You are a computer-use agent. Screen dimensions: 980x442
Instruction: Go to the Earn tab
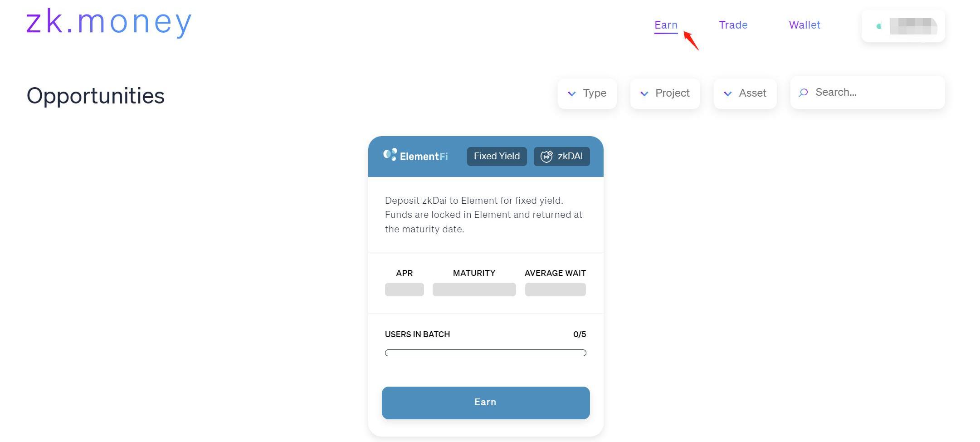(666, 25)
